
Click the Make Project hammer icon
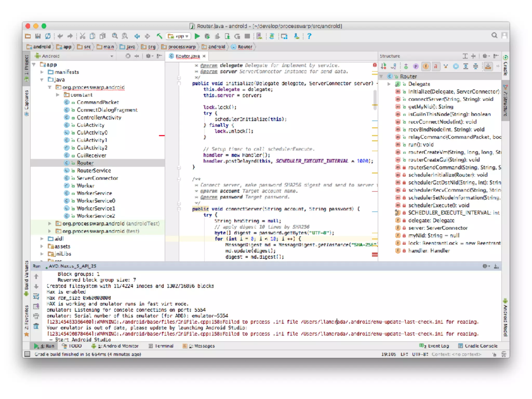tap(159, 36)
